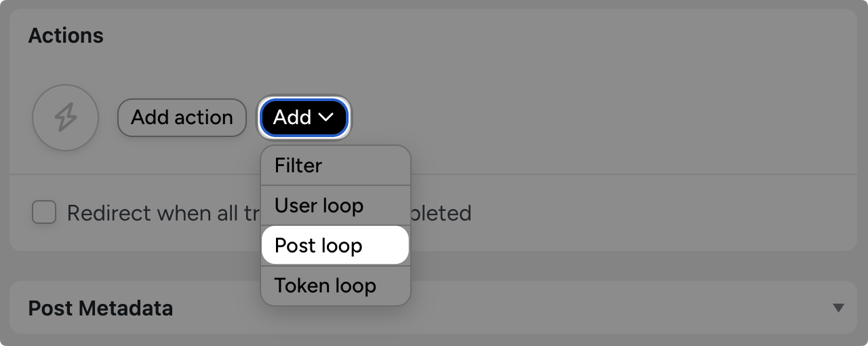This screenshot has height=346, width=868.
Task: Expand Post Metadata using the triangle arrow
Action: (x=838, y=308)
